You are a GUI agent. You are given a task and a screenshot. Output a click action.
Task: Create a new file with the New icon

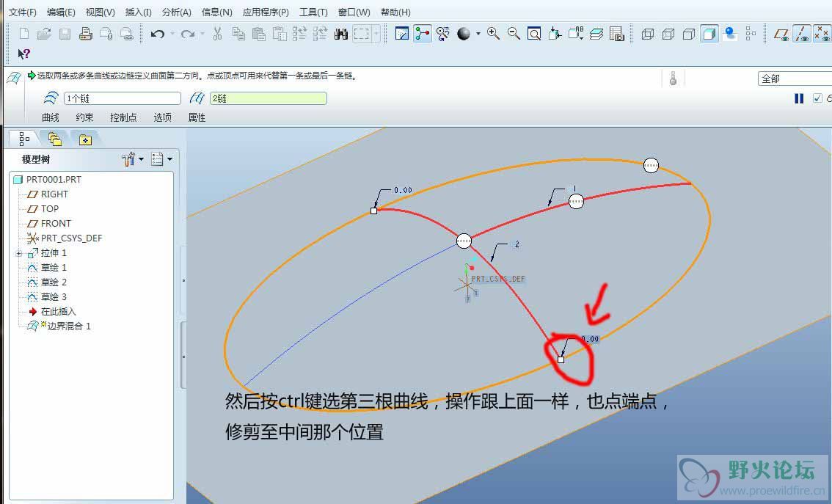click(24, 34)
